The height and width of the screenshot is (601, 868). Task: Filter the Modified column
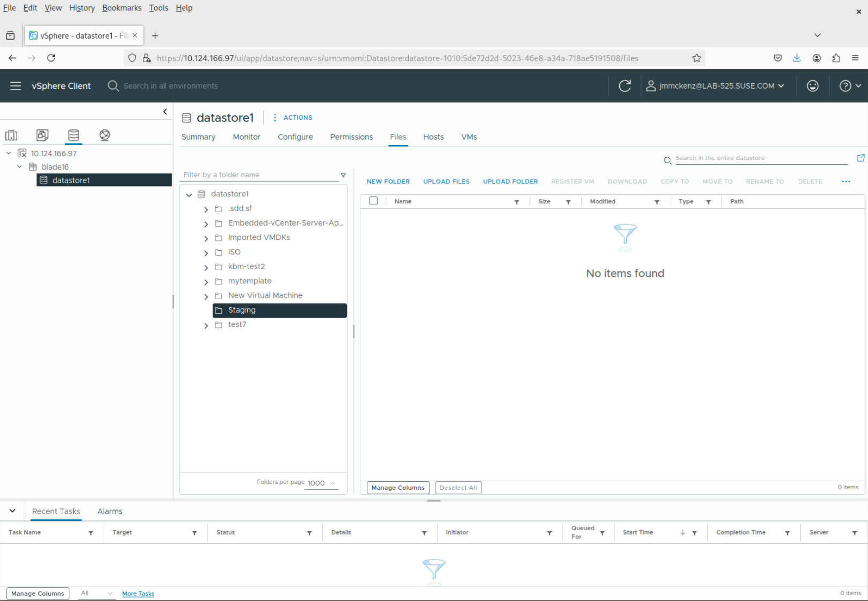pos(657,202)
